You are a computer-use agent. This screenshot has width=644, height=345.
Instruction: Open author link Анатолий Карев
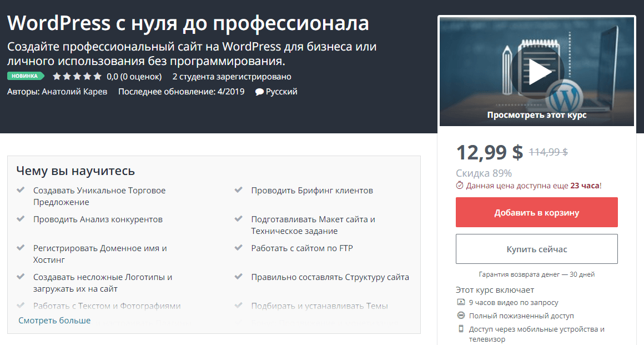pos(74,91)
